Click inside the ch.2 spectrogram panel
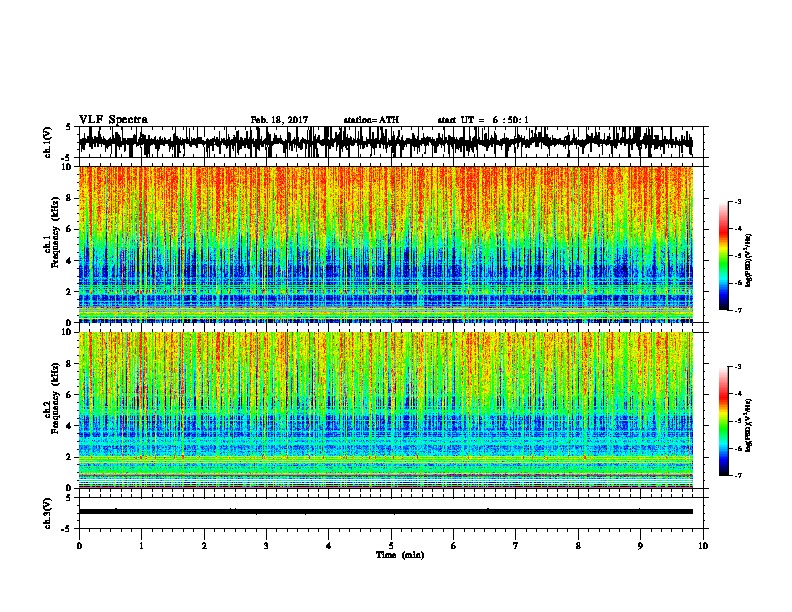The height and width of the screenshot is (612, 792). [386, 410]
